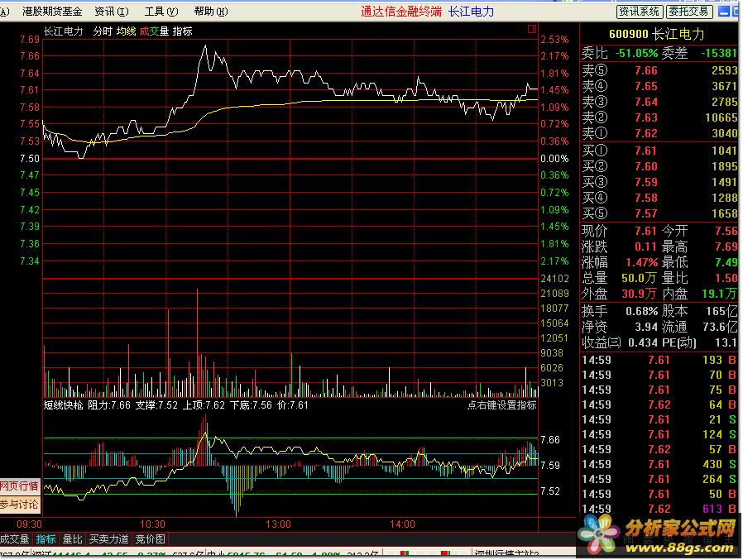The image size is (743, 560).
Task: Click the 10:30 time axis marker
Action: (152, 524)
